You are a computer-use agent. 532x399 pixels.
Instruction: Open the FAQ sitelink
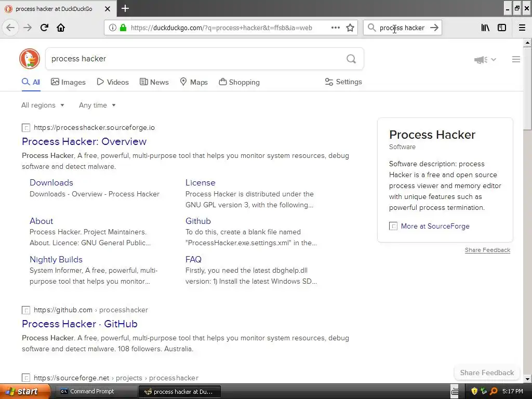[193, 259]
